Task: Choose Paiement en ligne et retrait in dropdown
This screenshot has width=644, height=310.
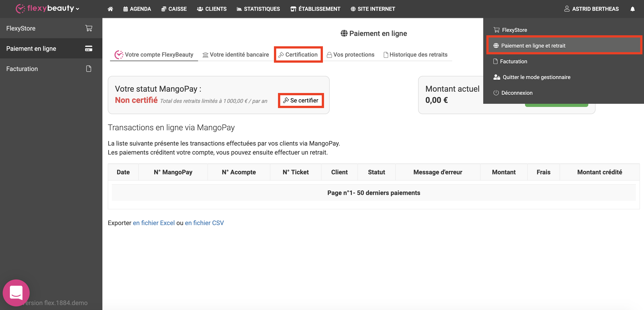Action: pyautogui.click(x=563, y=46)
